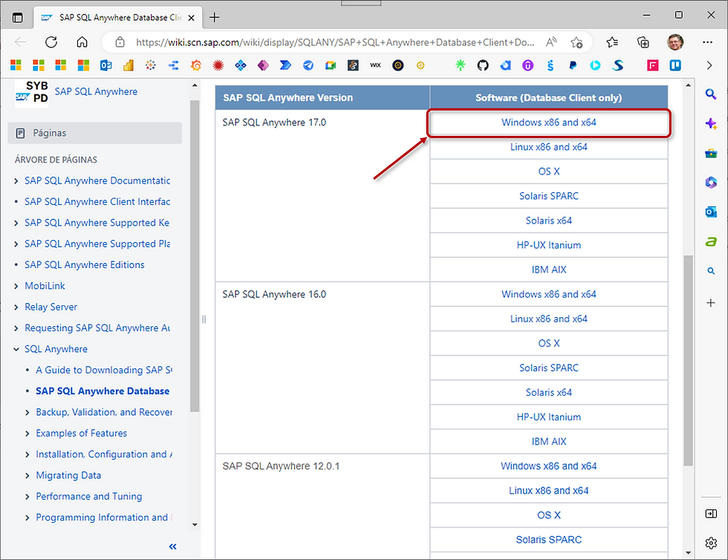Viewport: 728px width, 560px height.
Task: Download Windows x86 and x64 for version 12.0.1
Action: click(x=549, y=466)
